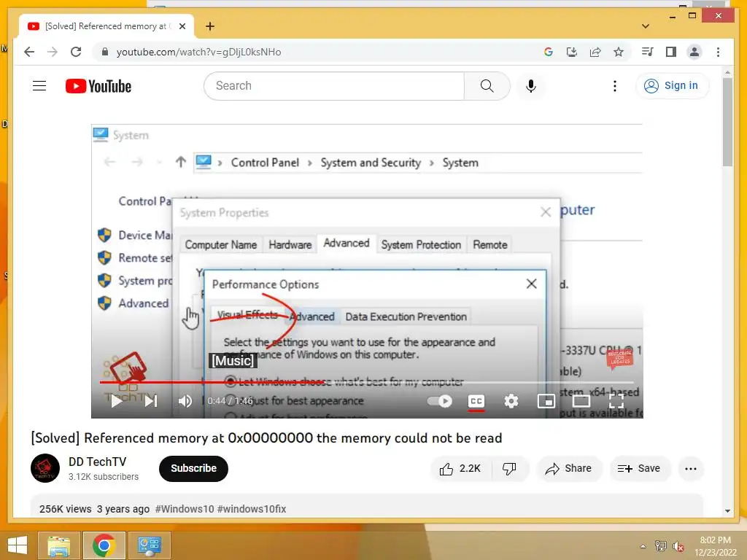Screen dimensions: 747x560
Task: Open Chrome three-dot menu
Action: [x=718, y=52]
